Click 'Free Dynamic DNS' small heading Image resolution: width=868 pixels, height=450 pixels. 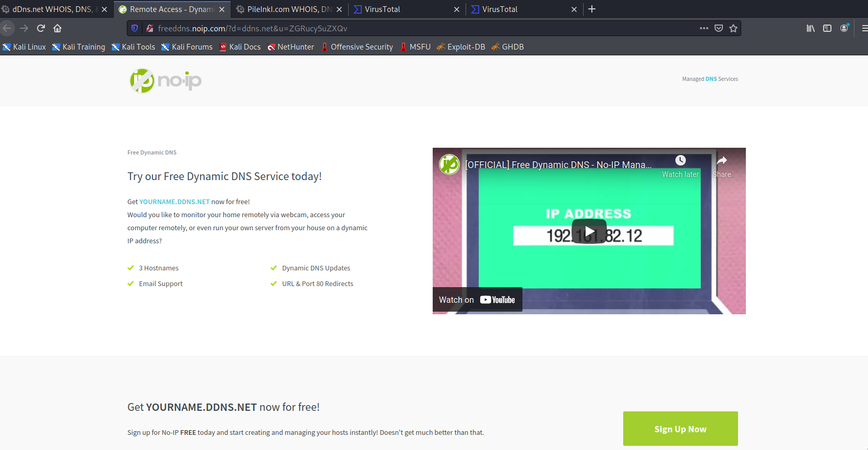pyautogui.click(x=152, y=152)
